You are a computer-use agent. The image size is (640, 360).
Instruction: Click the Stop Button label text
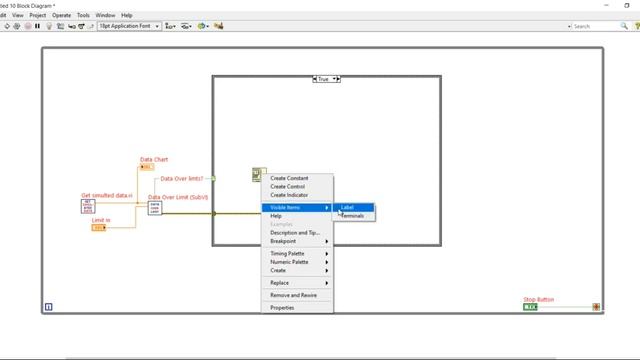(539, 300)
